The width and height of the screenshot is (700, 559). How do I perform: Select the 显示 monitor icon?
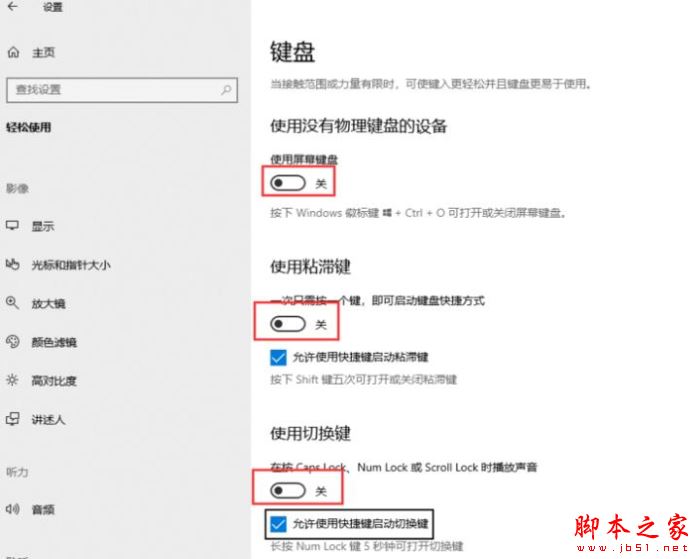(x=12, y=225)
